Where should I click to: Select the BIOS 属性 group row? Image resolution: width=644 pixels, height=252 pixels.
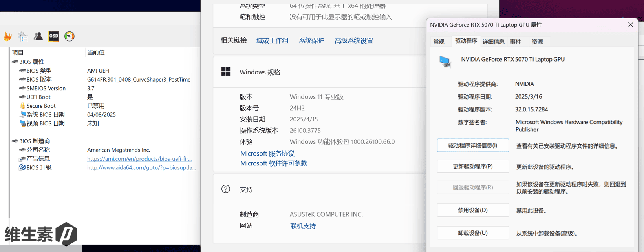click(31, 62)
